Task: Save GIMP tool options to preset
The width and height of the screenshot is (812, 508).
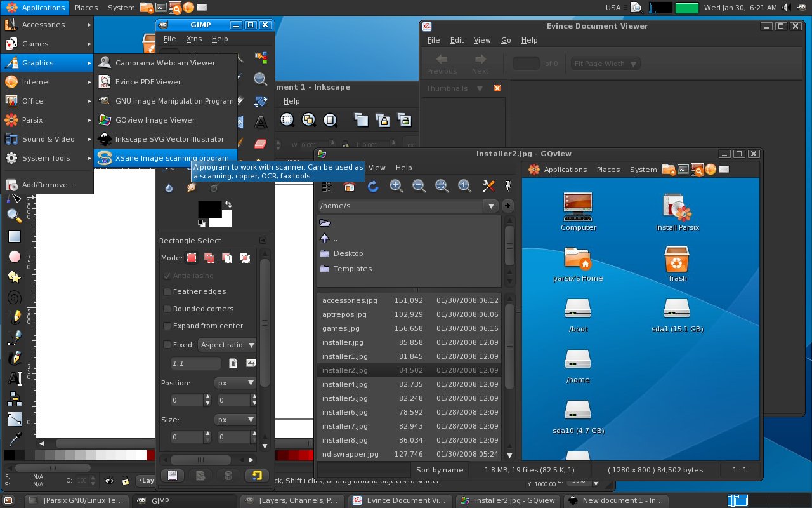Action: click(x=171, y=476)
